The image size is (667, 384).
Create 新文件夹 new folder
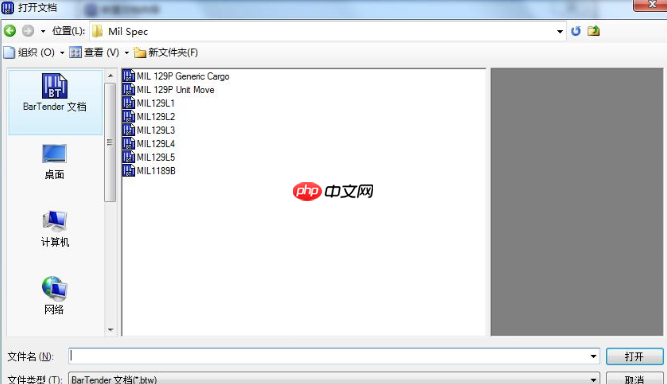coord(166,53)
